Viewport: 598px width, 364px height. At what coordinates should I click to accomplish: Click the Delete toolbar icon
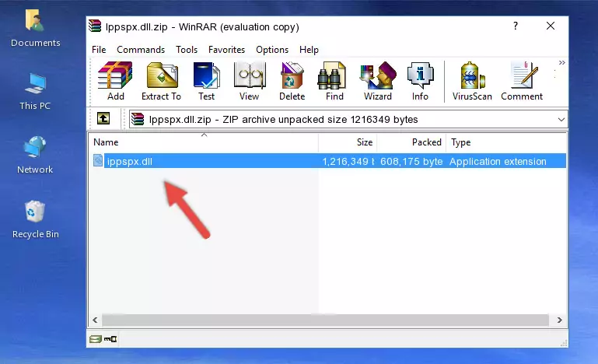(292, 81)
